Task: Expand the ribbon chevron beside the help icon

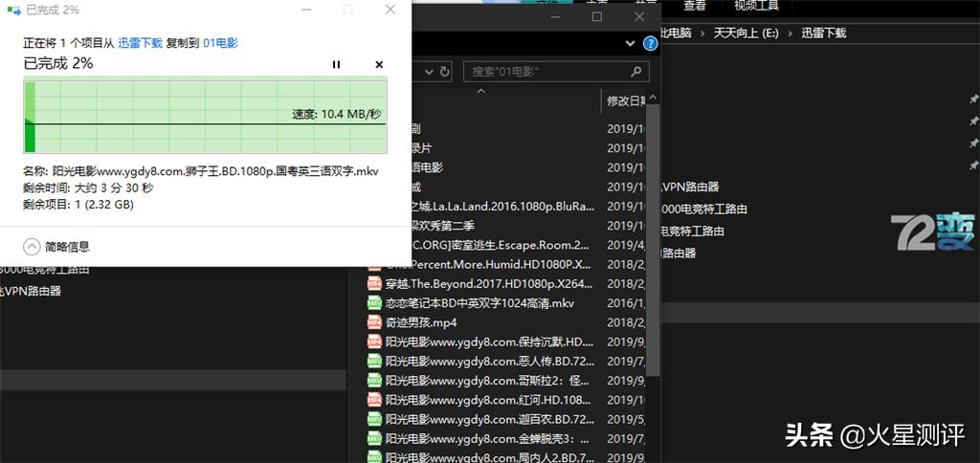Action: click(x=630, y=44)
